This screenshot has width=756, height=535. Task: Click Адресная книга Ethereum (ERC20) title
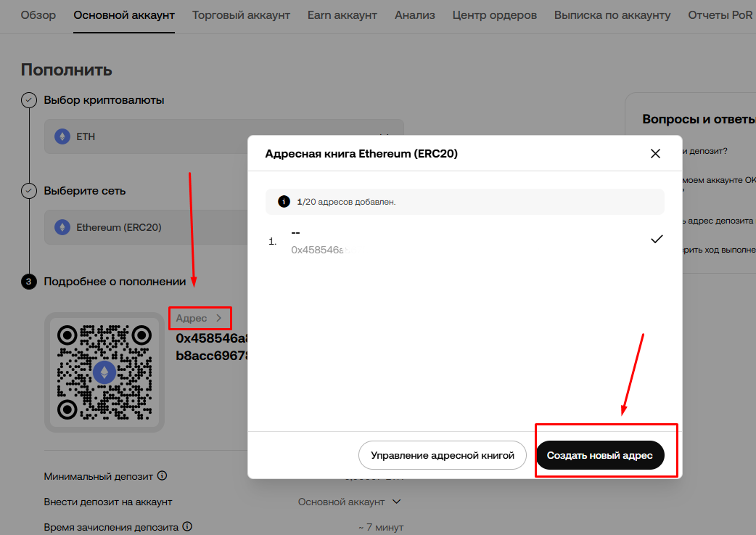361,153
